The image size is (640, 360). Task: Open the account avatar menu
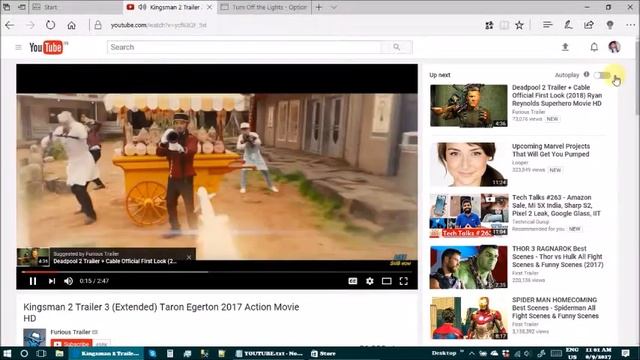614,47
